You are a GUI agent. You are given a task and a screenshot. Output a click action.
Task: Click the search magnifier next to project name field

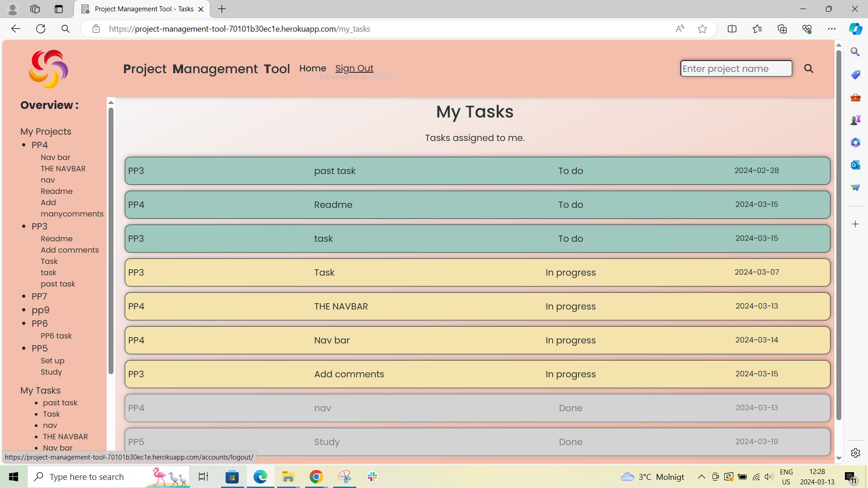pyautogui.click(x=809, y=69)
